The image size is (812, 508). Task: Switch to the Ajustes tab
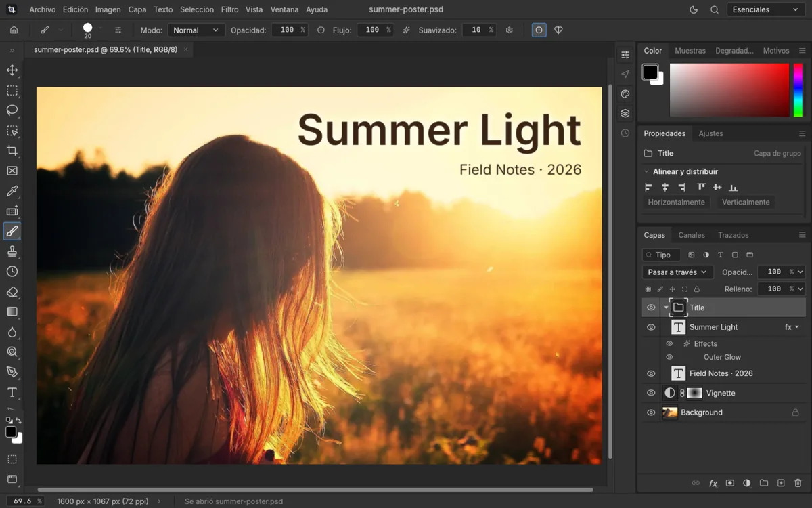(710, 133)
